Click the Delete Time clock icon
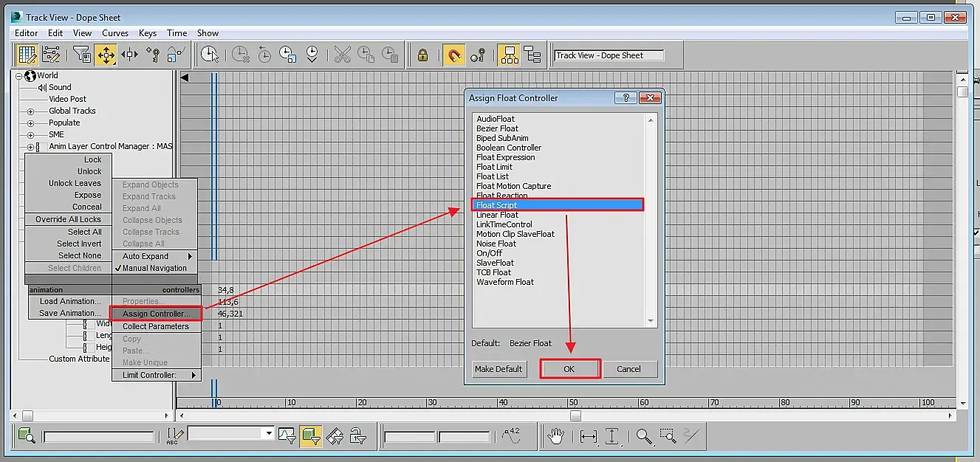 (x=241, y=55)
